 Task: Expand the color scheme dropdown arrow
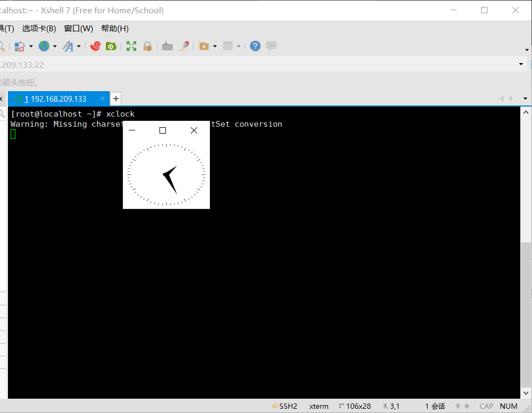click(x=31, y=46)
